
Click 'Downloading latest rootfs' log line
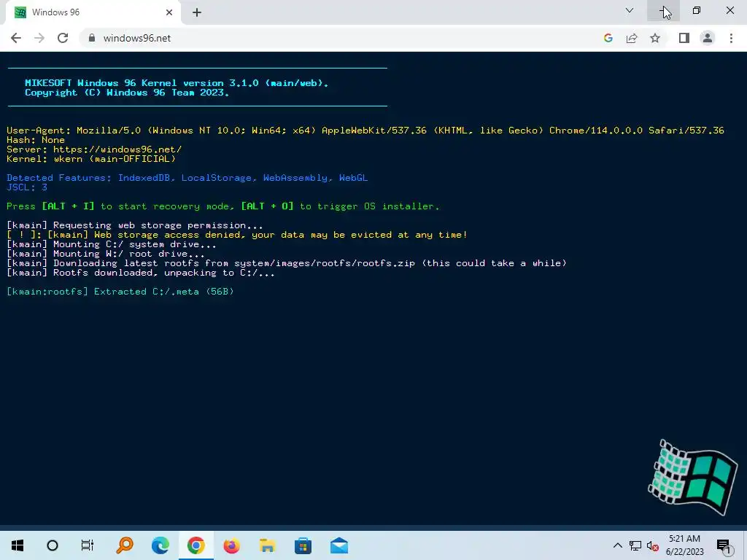click(x=286, y=262)
